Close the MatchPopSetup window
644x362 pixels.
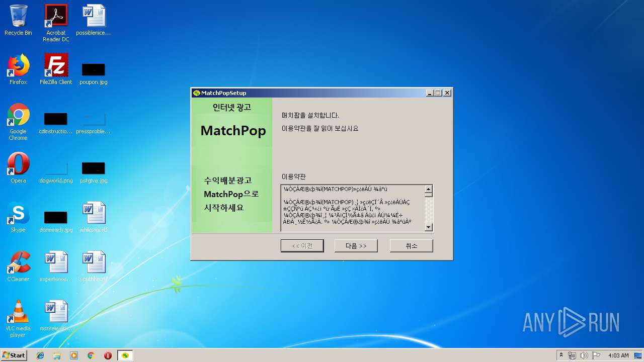[x=447, y=93]
